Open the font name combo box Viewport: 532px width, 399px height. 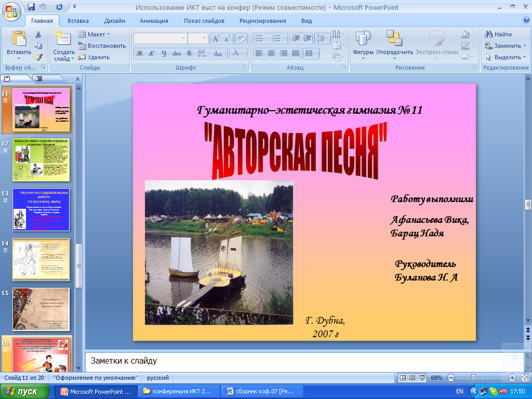point(160,38)
